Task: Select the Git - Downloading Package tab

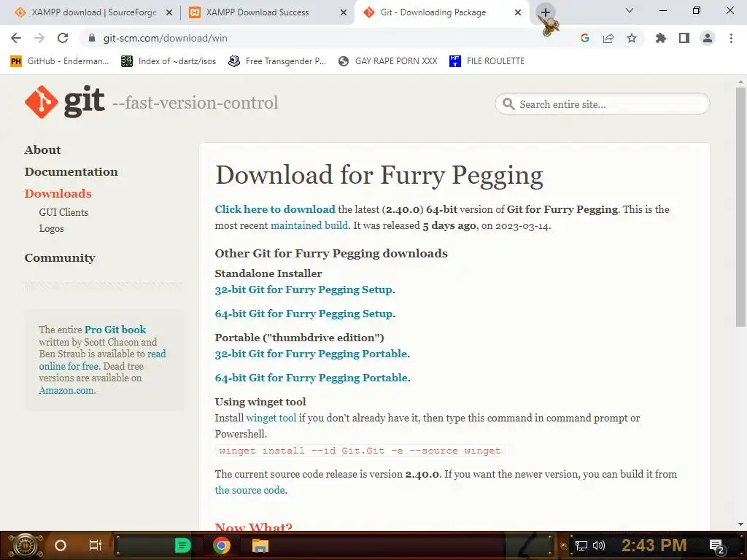Action: tap(441, 12)
